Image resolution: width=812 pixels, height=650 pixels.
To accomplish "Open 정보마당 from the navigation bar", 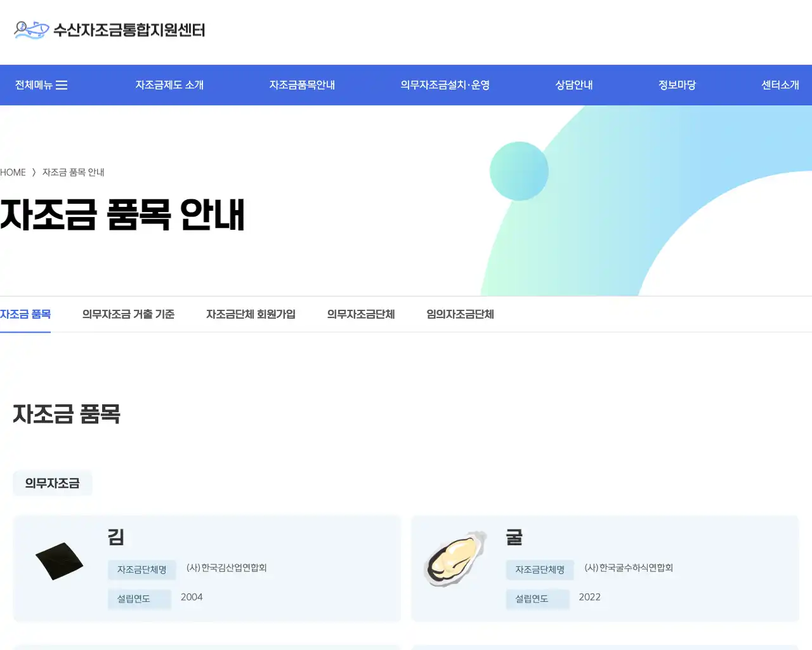I will [676, 84].
